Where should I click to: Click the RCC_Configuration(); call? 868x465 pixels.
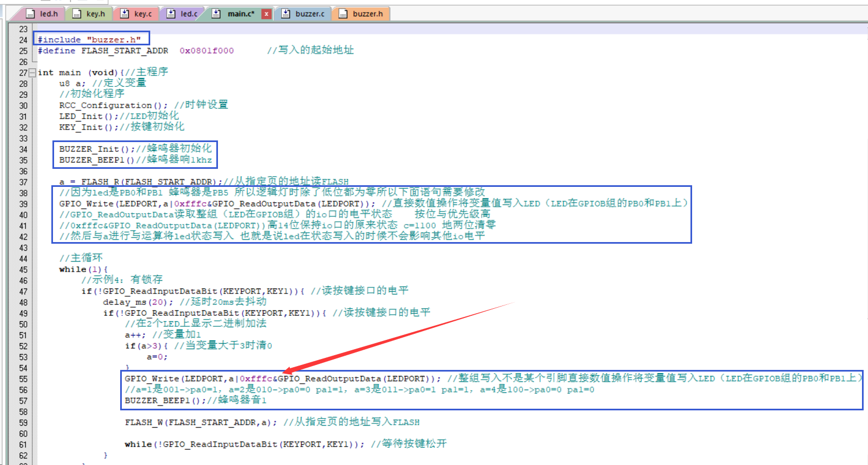(114, 105)
